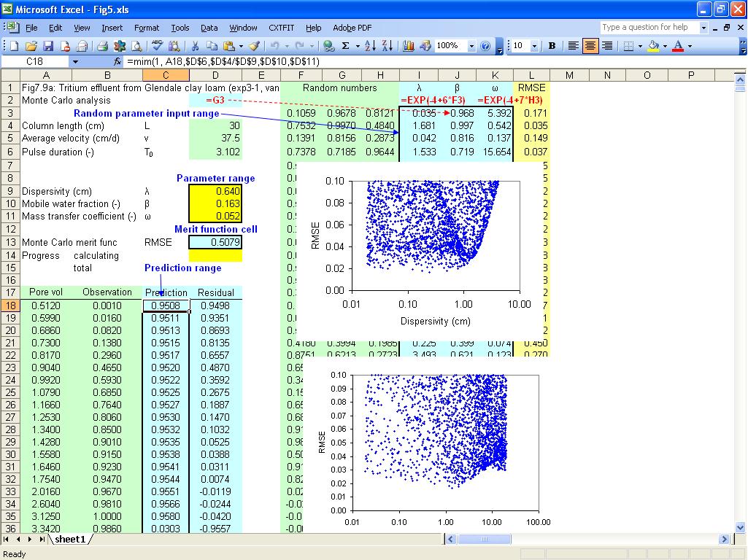The image size is (748, 560).
Task: Open the Tools menu
Action: coord(180,28)
